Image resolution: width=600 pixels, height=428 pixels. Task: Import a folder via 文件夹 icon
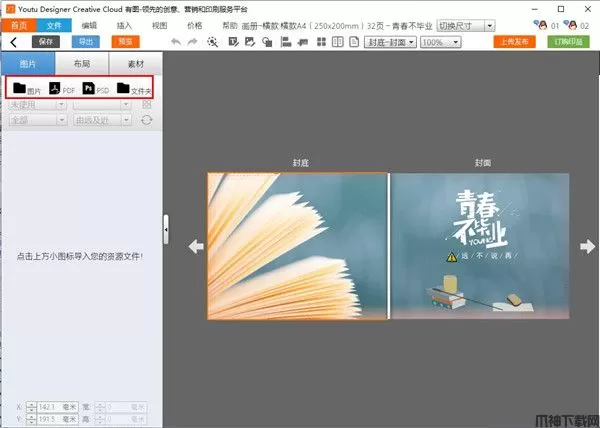point(123,88)
